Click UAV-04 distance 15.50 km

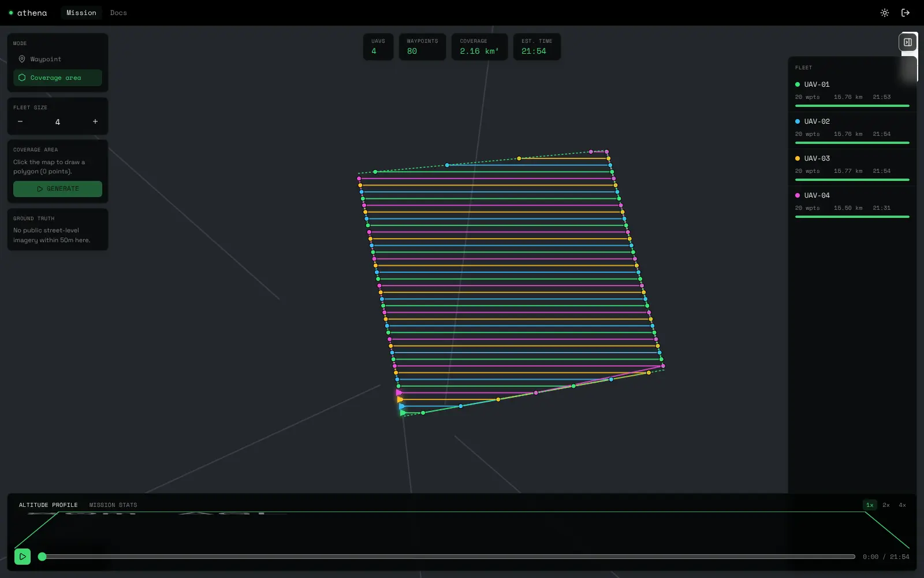pos(848,208)
